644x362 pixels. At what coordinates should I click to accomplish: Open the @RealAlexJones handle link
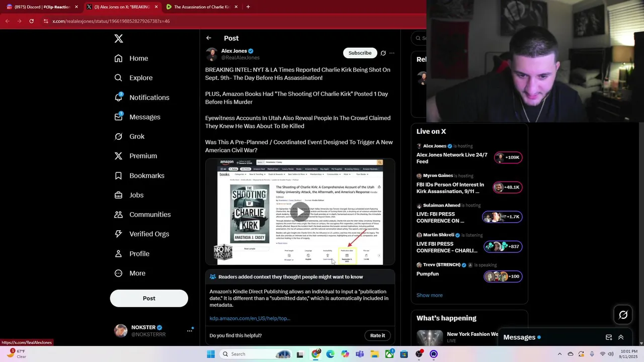(x=240, y=58)
